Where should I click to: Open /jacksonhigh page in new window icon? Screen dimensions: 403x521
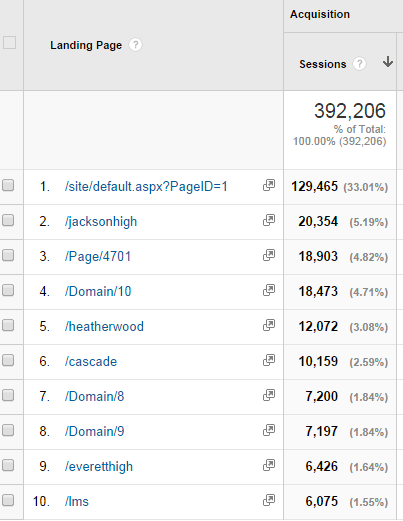[x=269, y=220]
